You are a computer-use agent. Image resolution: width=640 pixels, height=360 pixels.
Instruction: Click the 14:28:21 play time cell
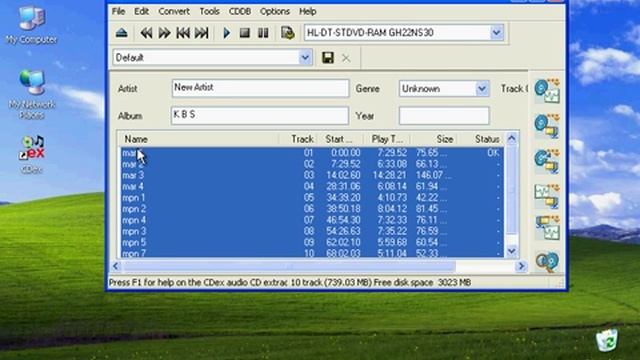[x=389, y=175]
